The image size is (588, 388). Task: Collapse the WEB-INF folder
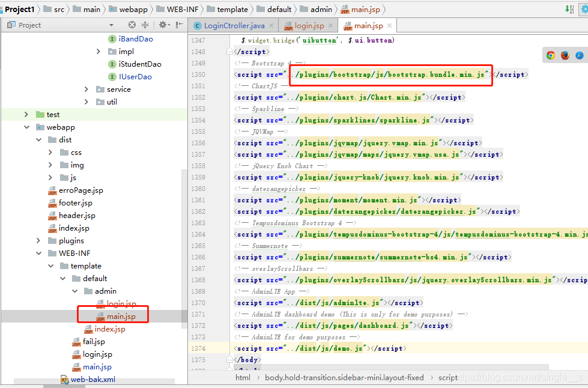[x=38, y=253]
